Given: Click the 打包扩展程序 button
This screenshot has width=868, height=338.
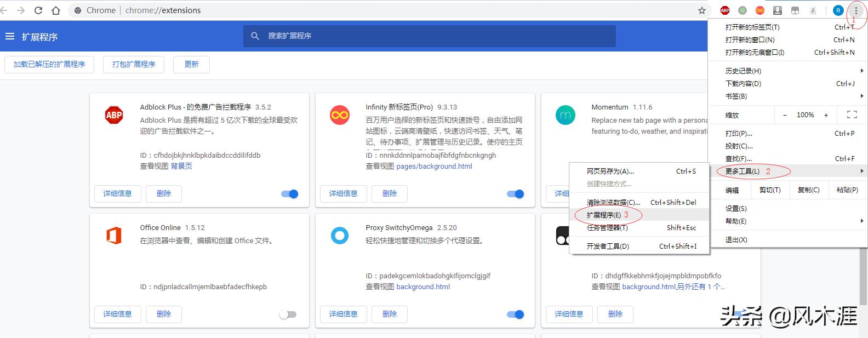Looking at the screenshot, I should click(x=134, y=64).
